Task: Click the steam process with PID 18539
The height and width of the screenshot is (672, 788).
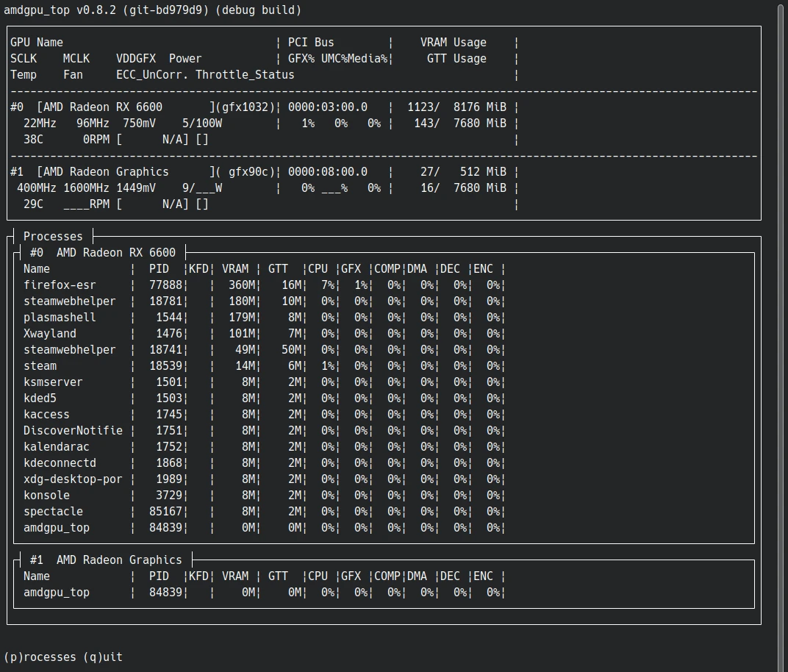Action: [263, 366]
